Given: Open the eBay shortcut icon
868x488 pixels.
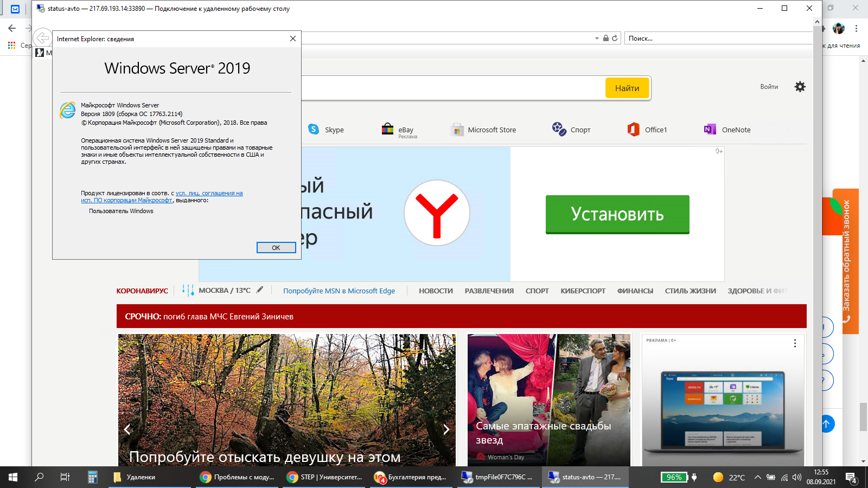Looking at the screenshot, I should coord(387,129).
